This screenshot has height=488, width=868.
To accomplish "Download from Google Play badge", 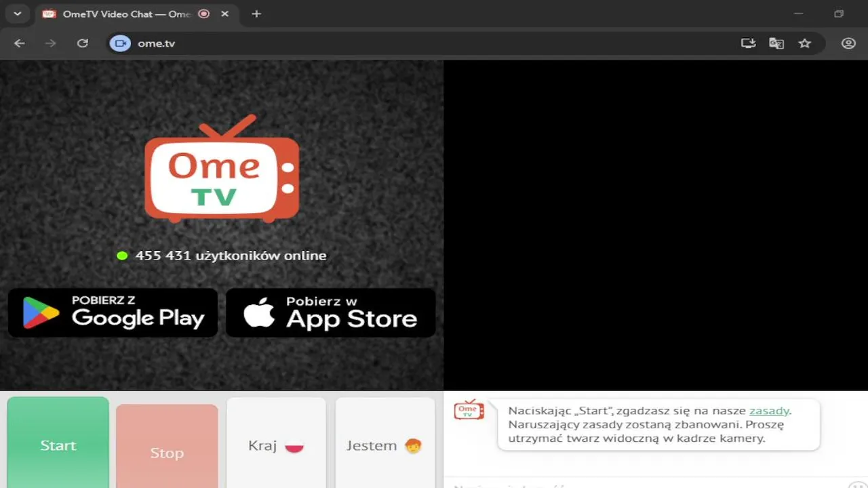I will point(113,312).
